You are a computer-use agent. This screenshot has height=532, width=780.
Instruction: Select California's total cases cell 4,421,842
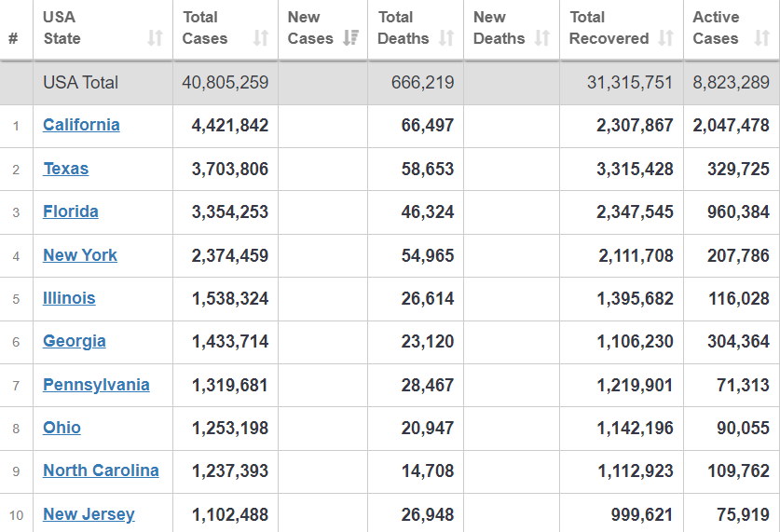pos(229,125)
